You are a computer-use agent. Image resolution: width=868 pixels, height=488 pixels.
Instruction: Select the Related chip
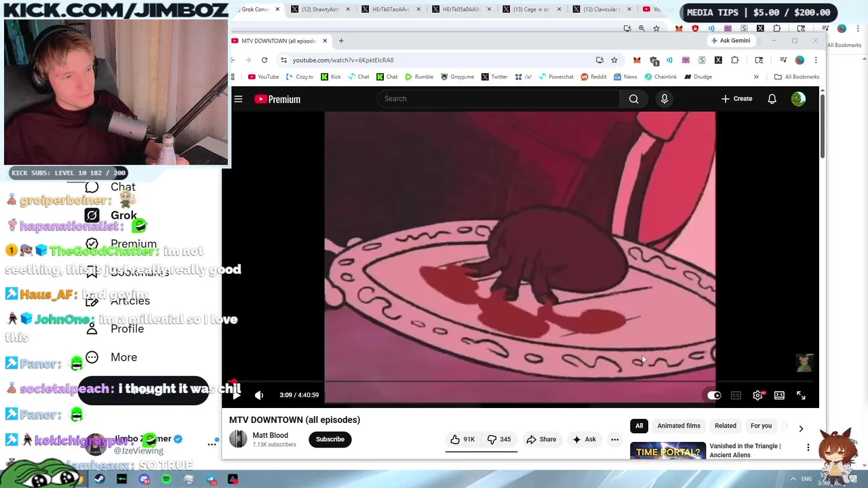[725, 426]
